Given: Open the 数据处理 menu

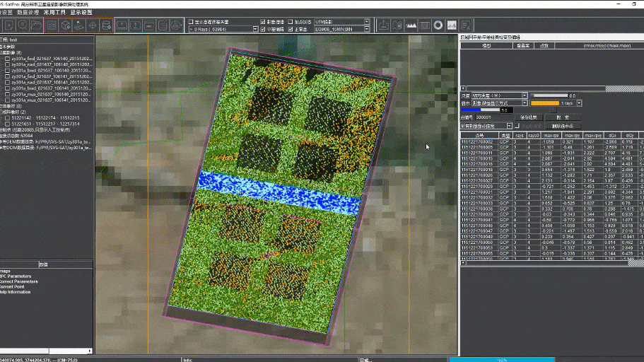Looking at the screenshot, I should [28, 13].
